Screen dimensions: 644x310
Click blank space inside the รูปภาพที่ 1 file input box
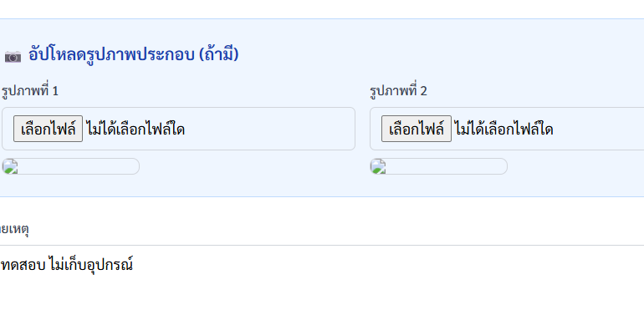pyautogui.click(x=269, y=129)
